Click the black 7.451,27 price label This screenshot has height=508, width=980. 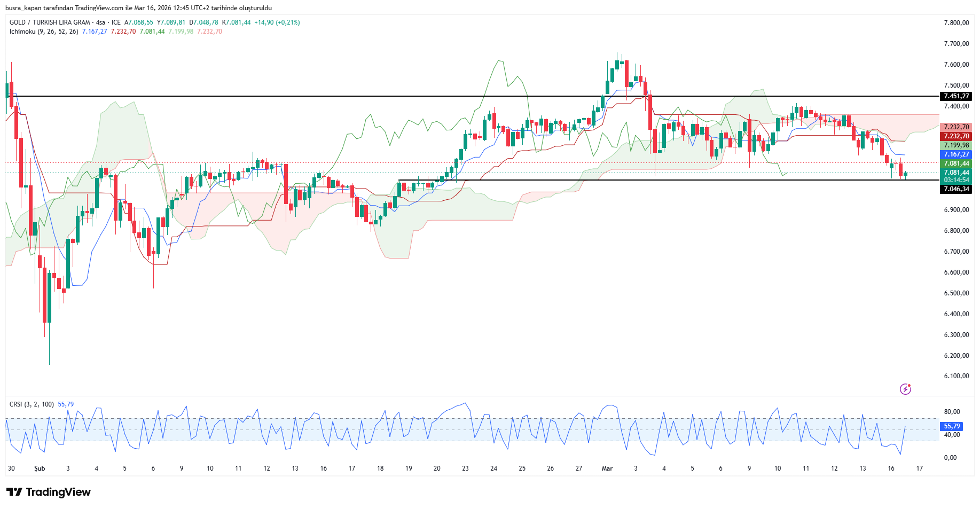click(955, 96)
